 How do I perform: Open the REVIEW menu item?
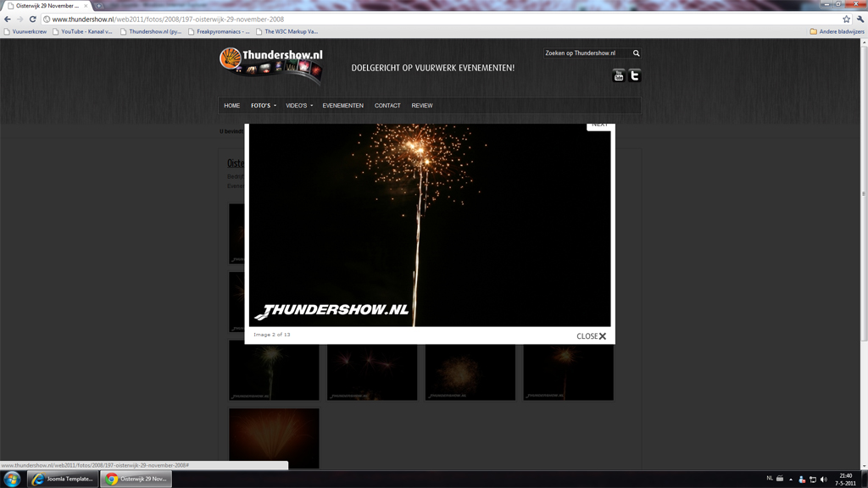[x=422, y=106]
